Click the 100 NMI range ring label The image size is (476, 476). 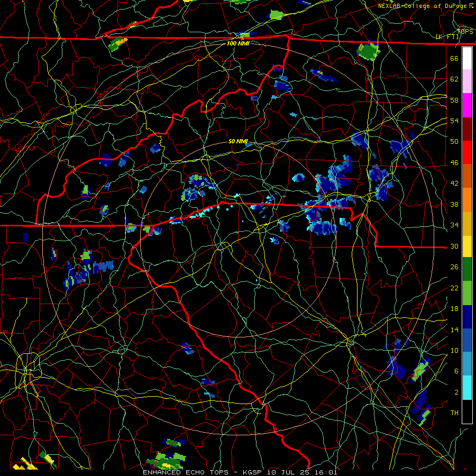click(238, 43)
